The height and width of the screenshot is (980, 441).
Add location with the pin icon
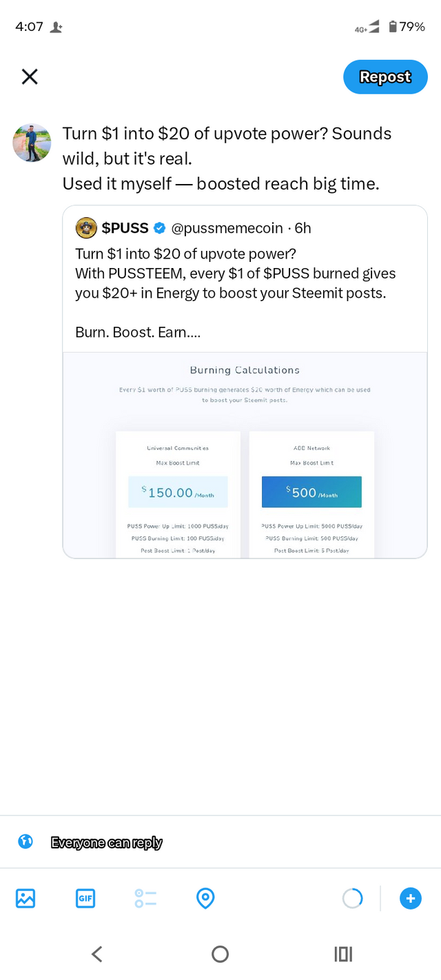(205, 898)
